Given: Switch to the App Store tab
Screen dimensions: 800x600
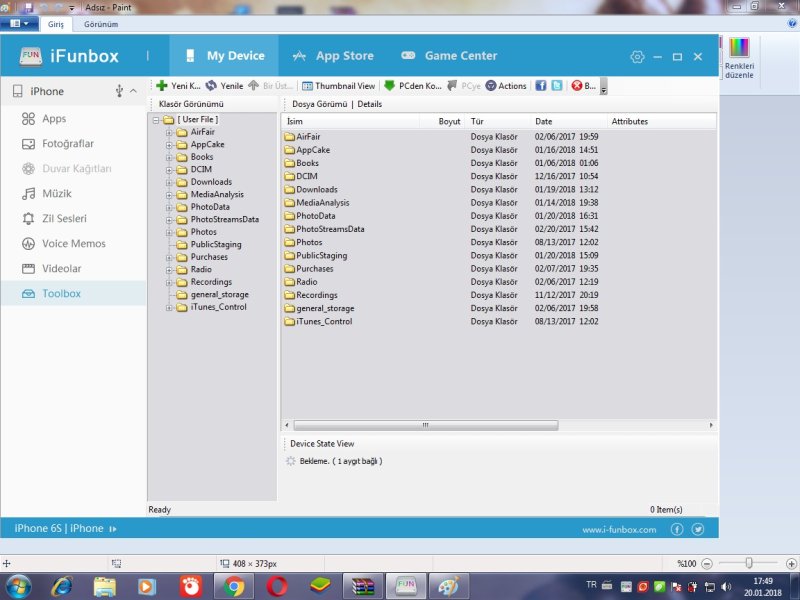Looking at the screenshot, I should (x=333, y=56).
